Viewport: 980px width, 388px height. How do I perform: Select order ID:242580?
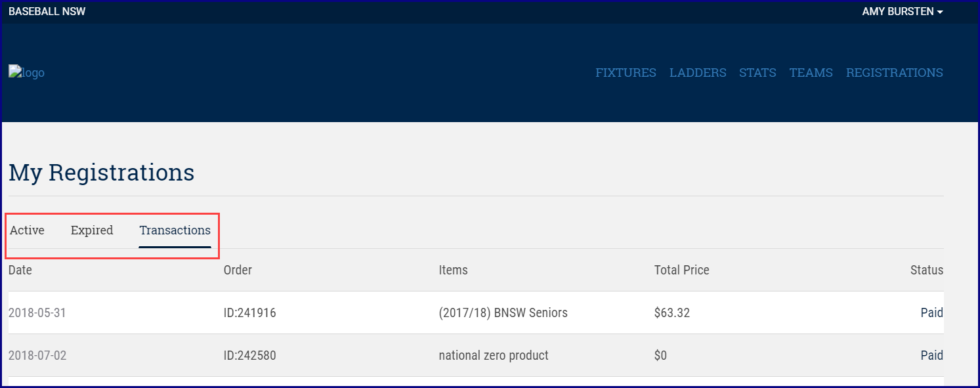pos(249,356)
